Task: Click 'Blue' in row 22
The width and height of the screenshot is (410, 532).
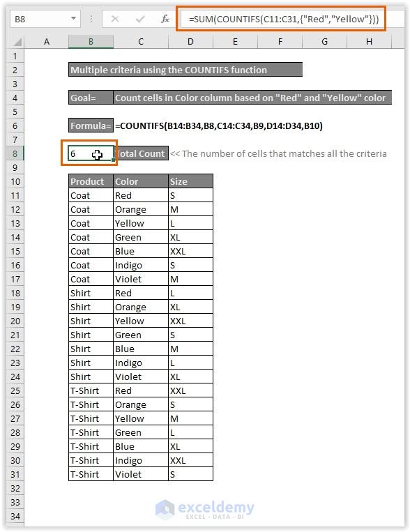Action: tap(141, 349)
